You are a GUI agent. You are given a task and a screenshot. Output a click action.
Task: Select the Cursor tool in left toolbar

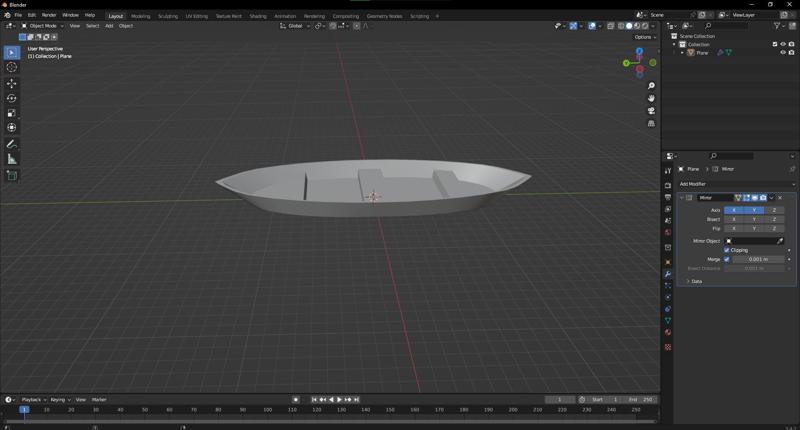tap(12, 67)
